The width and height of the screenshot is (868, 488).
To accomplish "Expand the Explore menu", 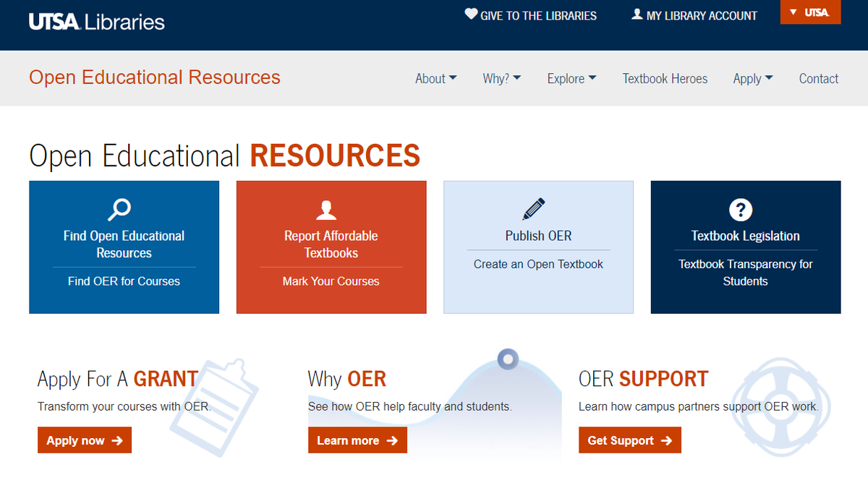I will pyautogui.click(x=571, y=79).
